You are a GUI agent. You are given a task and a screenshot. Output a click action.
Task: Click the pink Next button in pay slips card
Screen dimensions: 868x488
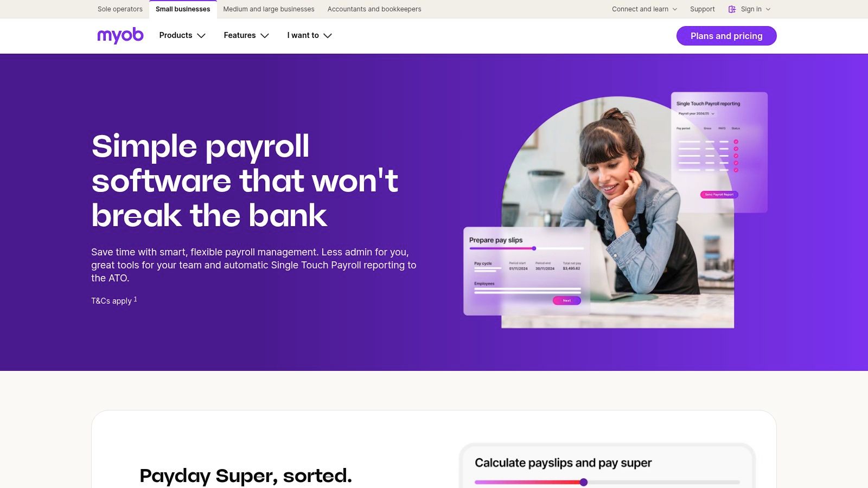point(567,300)
